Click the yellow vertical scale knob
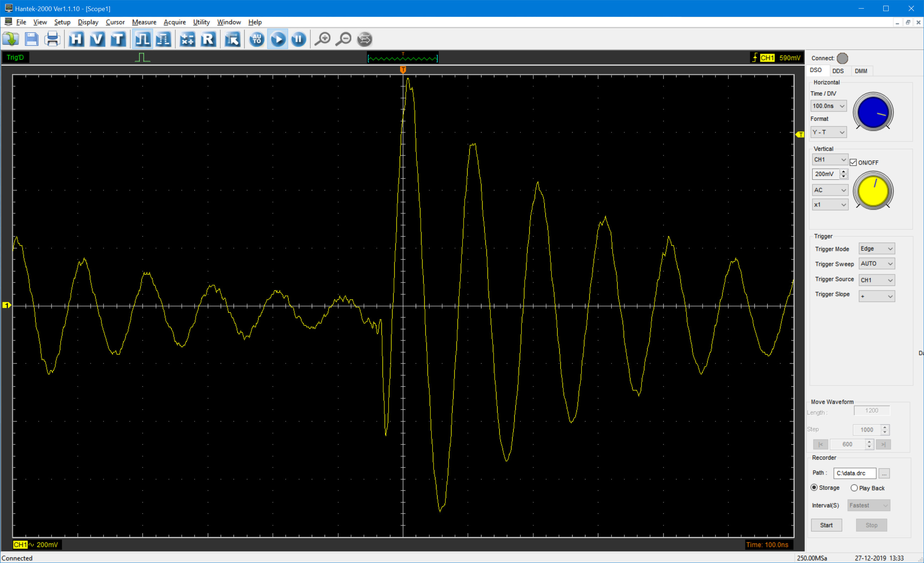The height and width of the screenshot is (563, 924). 873,191
